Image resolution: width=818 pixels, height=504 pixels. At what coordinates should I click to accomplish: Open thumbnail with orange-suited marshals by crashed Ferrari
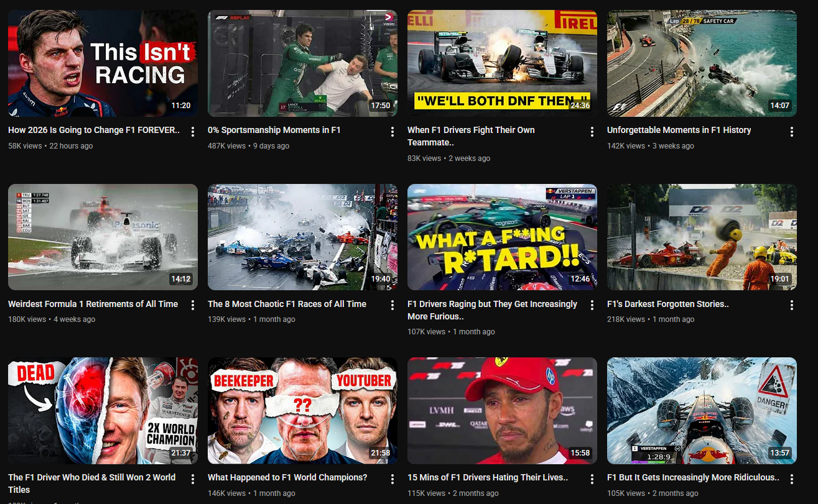[x=702, y=237]
